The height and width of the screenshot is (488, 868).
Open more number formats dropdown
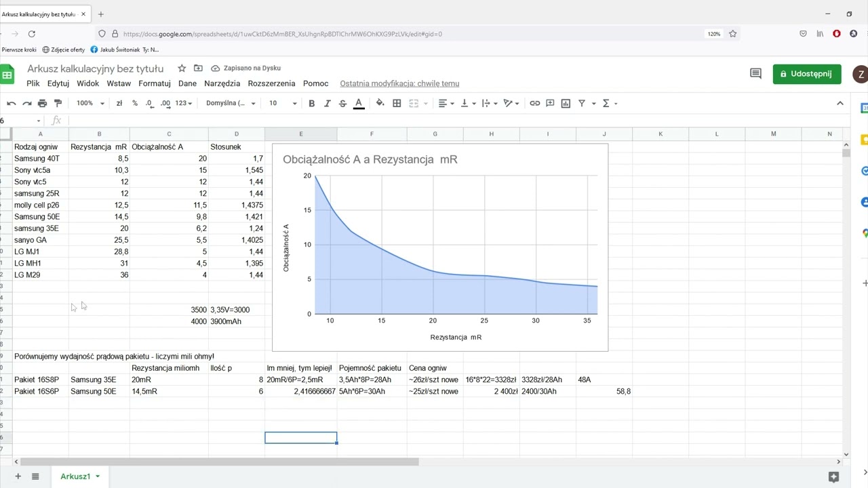(x=184, y=103)
